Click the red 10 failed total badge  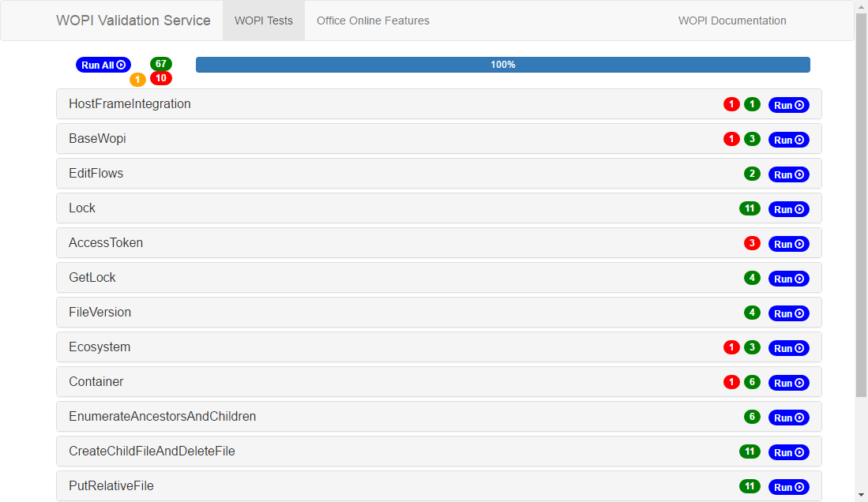click(161, 78)
